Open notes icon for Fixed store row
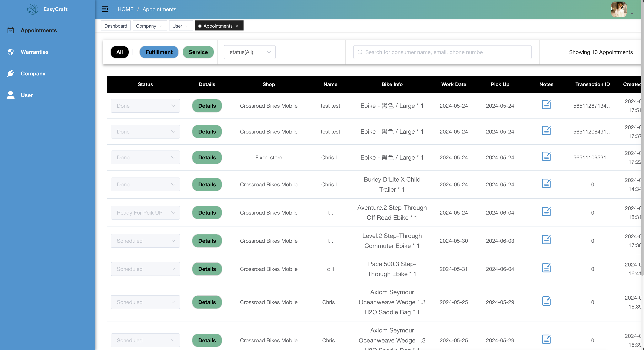 point(546,157)
